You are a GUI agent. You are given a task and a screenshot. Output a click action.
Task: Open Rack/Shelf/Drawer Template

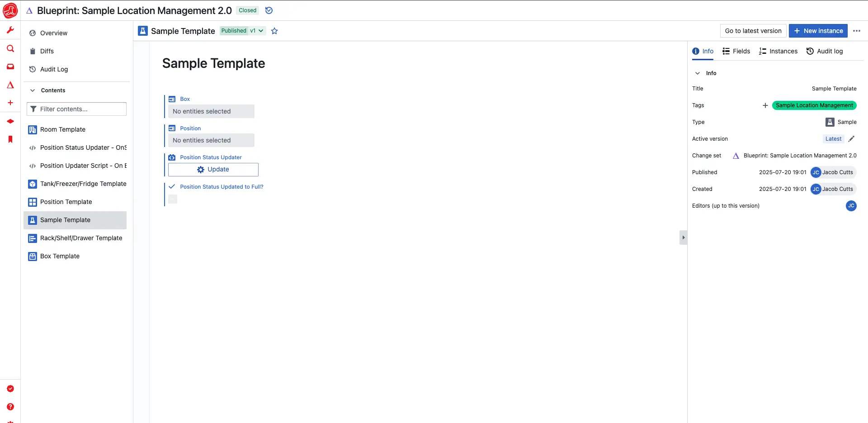click(75, 238)
